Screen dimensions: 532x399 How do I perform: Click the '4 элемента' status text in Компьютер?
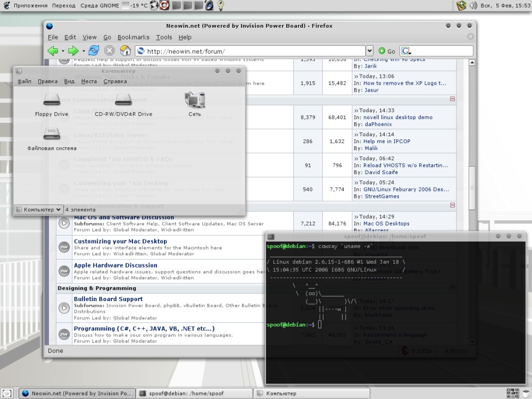(80, 210)
